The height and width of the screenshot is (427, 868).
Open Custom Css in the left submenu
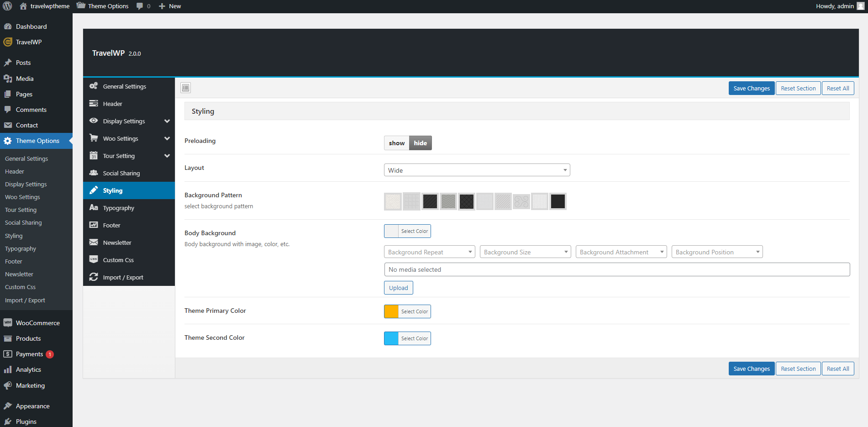[20, 287]
